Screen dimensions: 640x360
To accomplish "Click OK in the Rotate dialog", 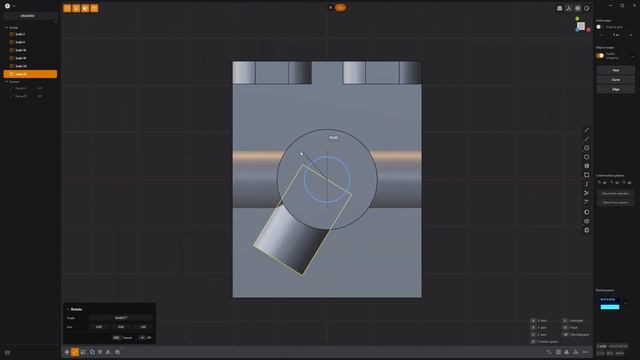I will 146,338.
